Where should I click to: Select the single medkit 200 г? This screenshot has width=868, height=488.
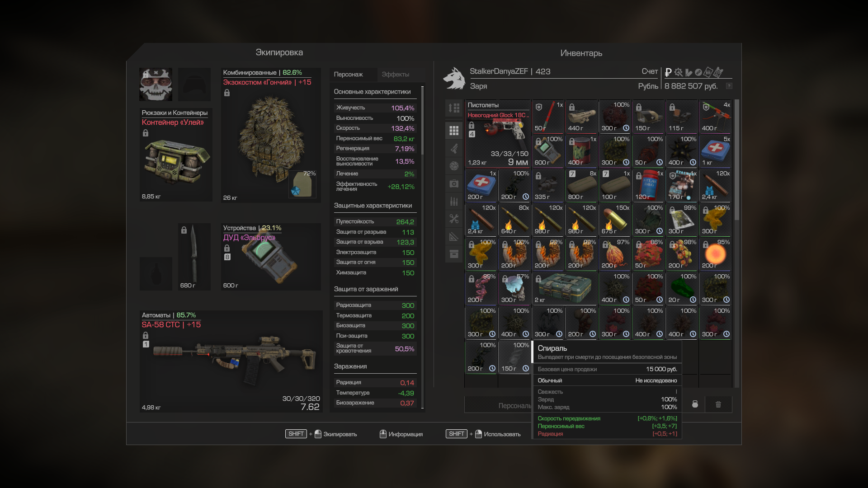pyautogui.click(x=481, y=185)
